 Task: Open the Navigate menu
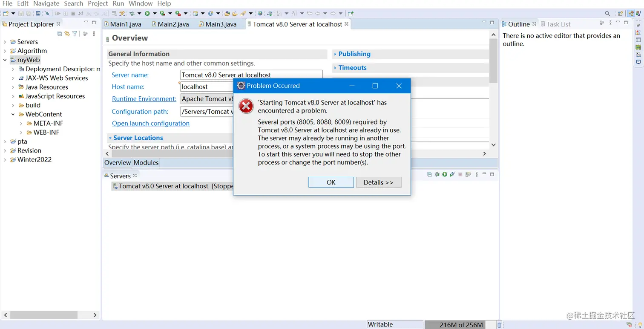[46, 3]
